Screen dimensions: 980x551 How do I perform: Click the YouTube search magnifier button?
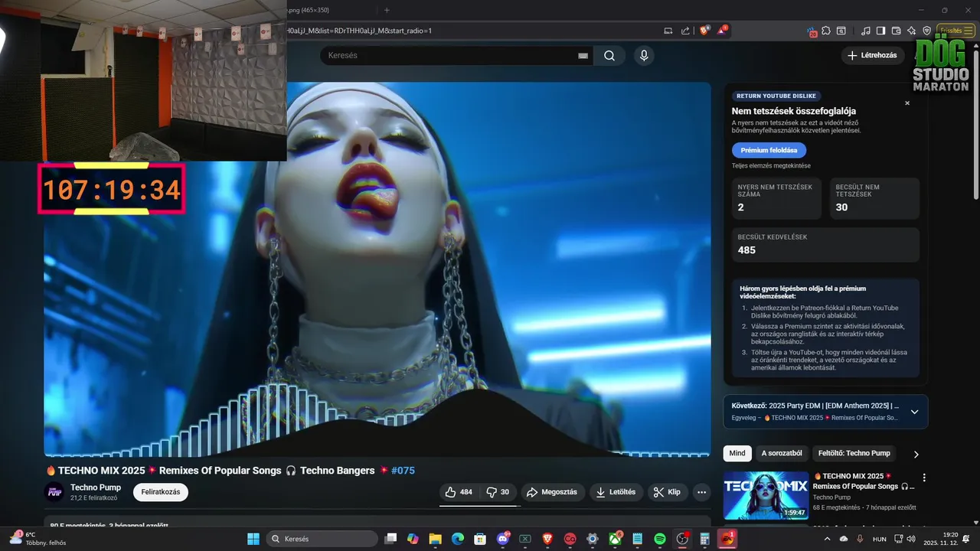click(x=609, y=55)
